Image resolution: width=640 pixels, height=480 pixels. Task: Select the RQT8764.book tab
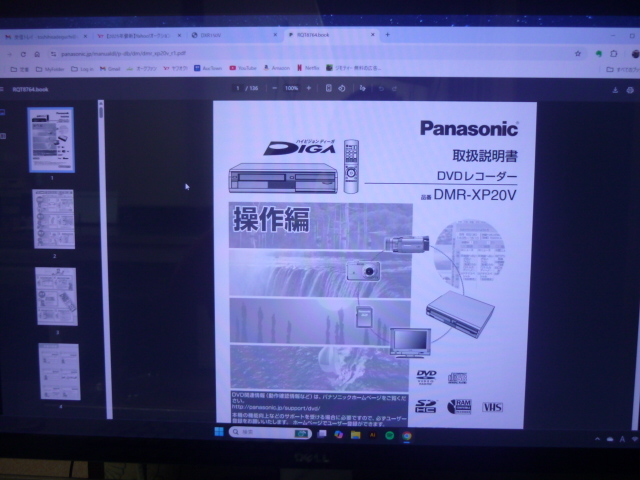(331, 35)
